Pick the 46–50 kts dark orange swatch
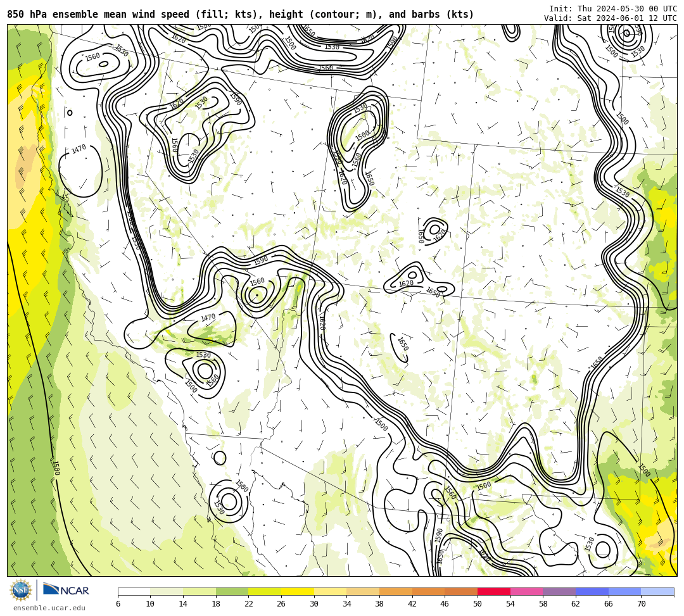684x616 pixels. (461, 591)
